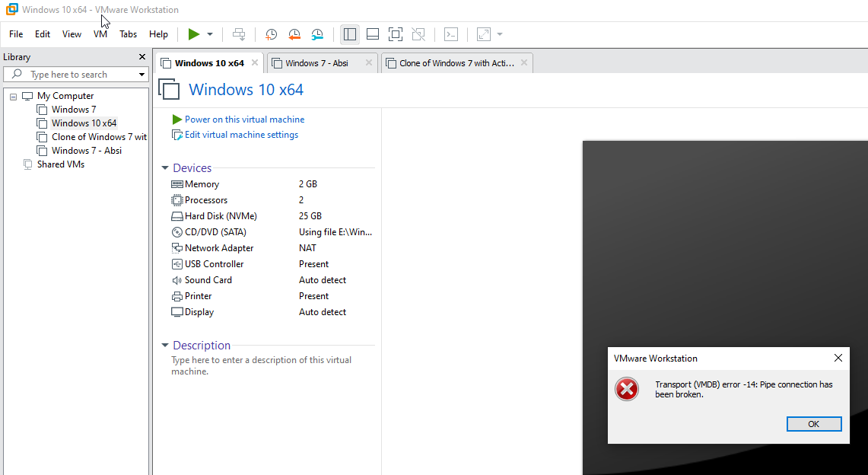This screenshot has width=868, height=475.
Task: Click OK in the VMware error dialog
Action: pyautogui.click(x=814, y=424)
